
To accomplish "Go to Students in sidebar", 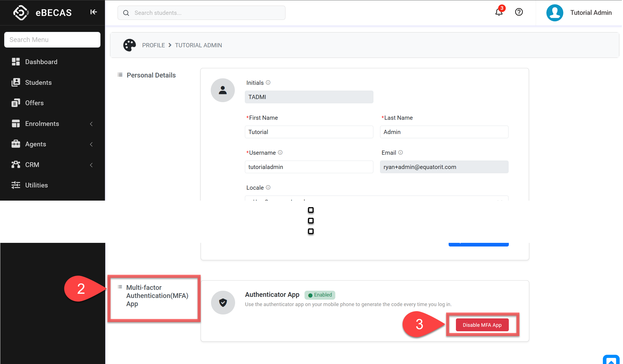I will [38, 83].
